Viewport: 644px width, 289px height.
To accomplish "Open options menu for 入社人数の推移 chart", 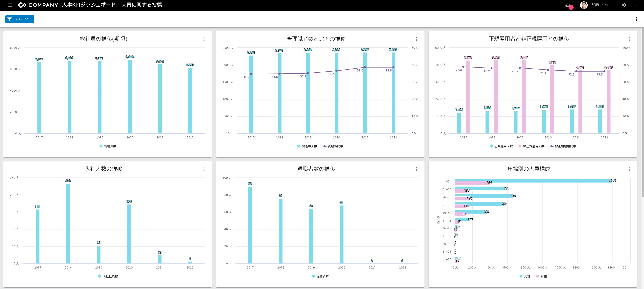I will point(204,169).
